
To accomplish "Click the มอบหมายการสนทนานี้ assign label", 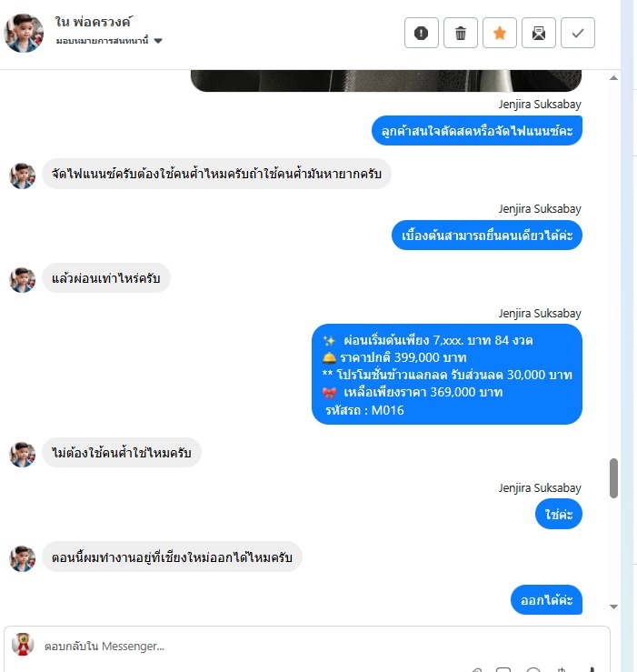I will [103, 41].
